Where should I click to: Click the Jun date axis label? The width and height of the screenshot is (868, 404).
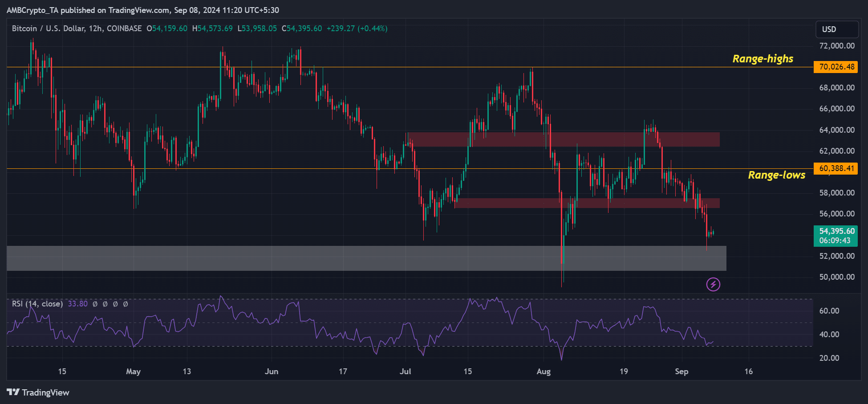click(x=272, y=371)
